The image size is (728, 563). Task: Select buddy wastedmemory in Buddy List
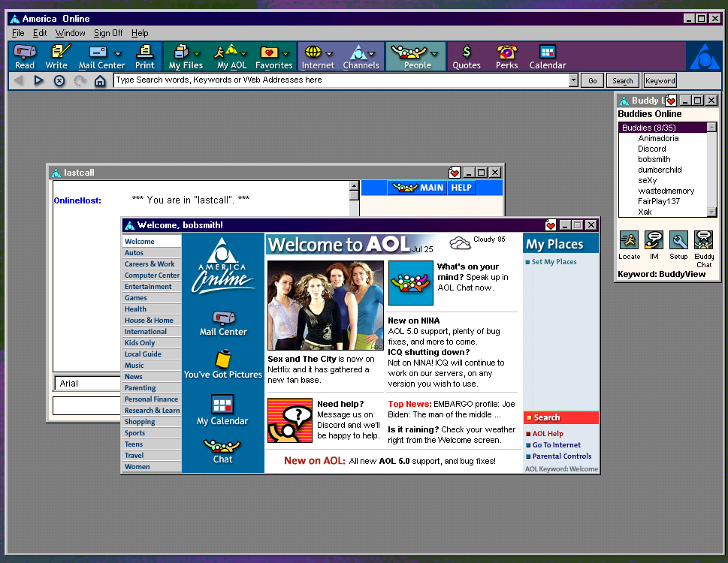(x=666, y=191)
